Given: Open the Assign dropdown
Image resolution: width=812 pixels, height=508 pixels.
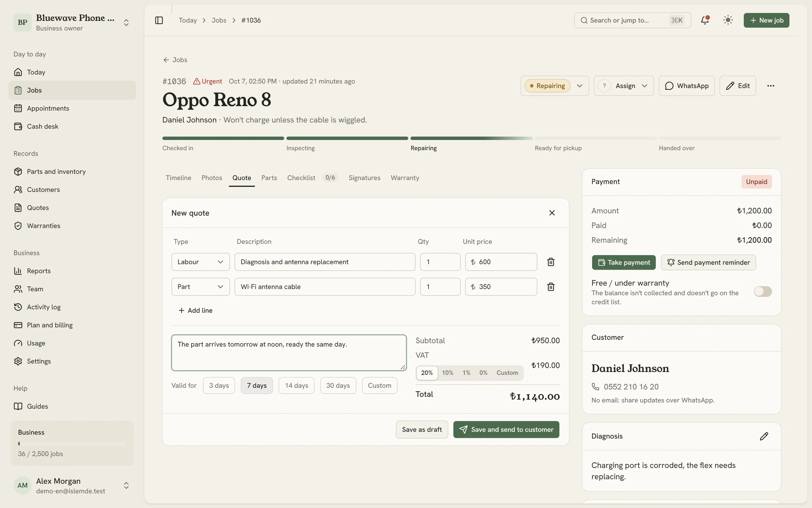Looking at the screenshot, I should [x=624, y=86].
